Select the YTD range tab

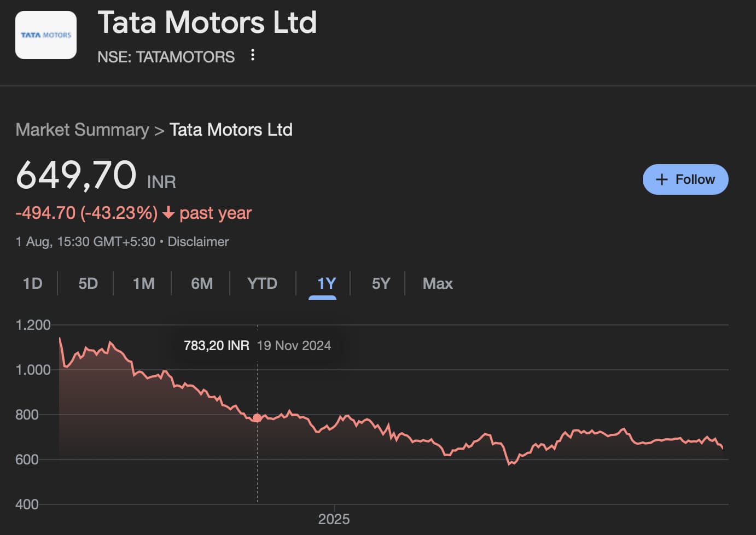tap(262, 283)
